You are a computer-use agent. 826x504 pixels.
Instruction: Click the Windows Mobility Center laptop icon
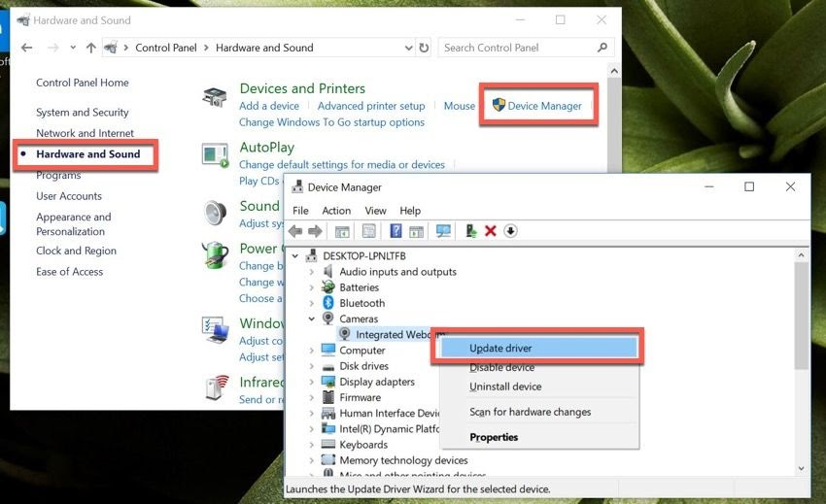216,329
